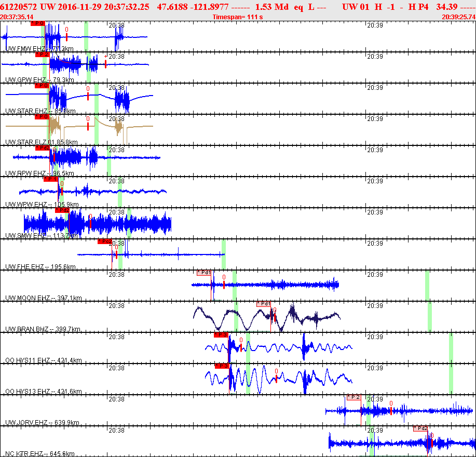Select the dark BRAN BHZ waveform trace
The width and height of the screenshot is (476, 457).
click(266, 317)
